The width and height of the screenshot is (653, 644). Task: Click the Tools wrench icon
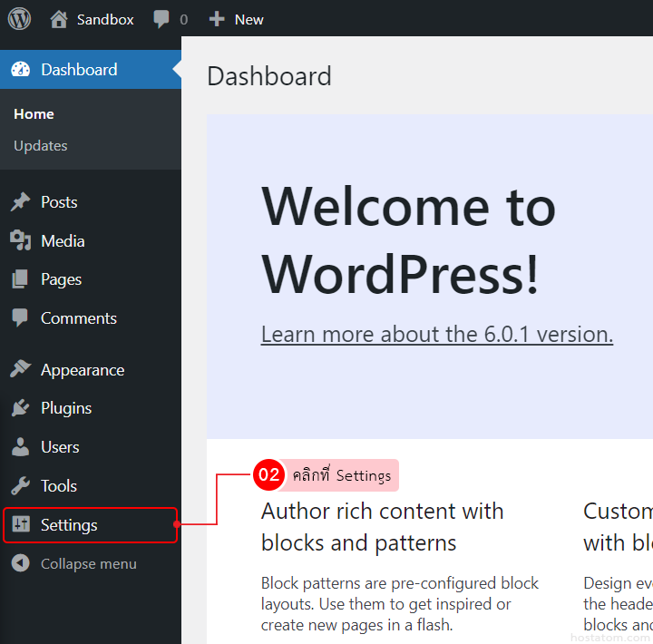click(x=20, y=486)
